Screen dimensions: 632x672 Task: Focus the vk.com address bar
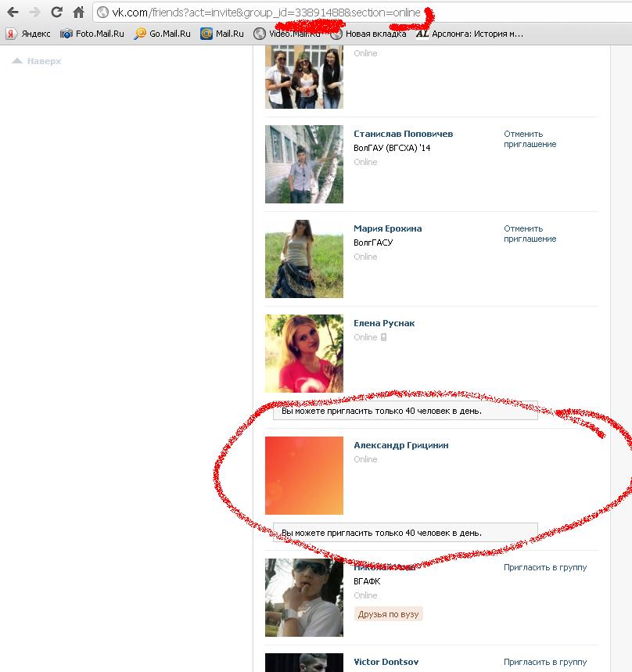[x=362, y=13]
